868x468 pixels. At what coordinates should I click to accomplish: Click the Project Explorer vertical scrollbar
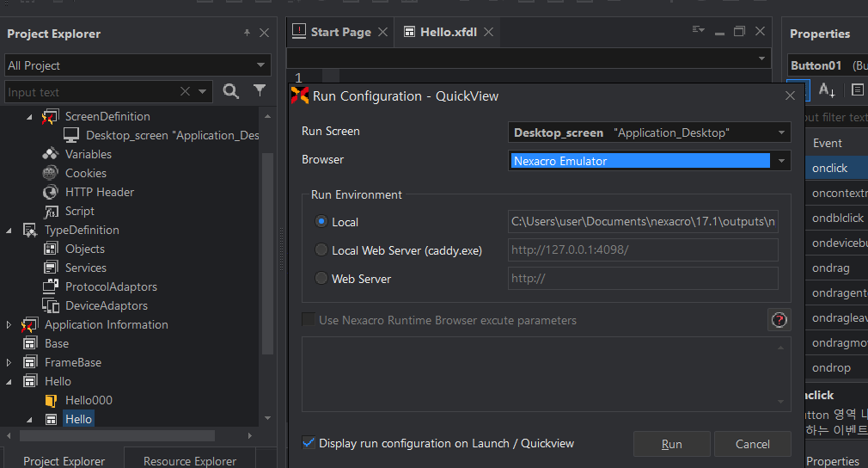click(x=267, y=254)
